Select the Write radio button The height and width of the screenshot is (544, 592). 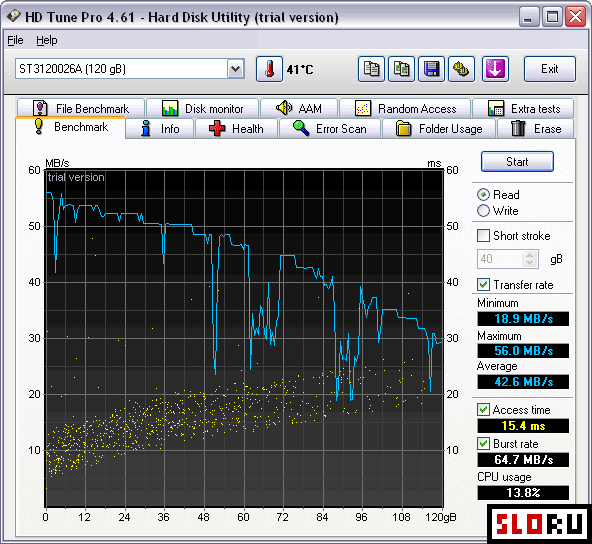(x=483, y=211)
